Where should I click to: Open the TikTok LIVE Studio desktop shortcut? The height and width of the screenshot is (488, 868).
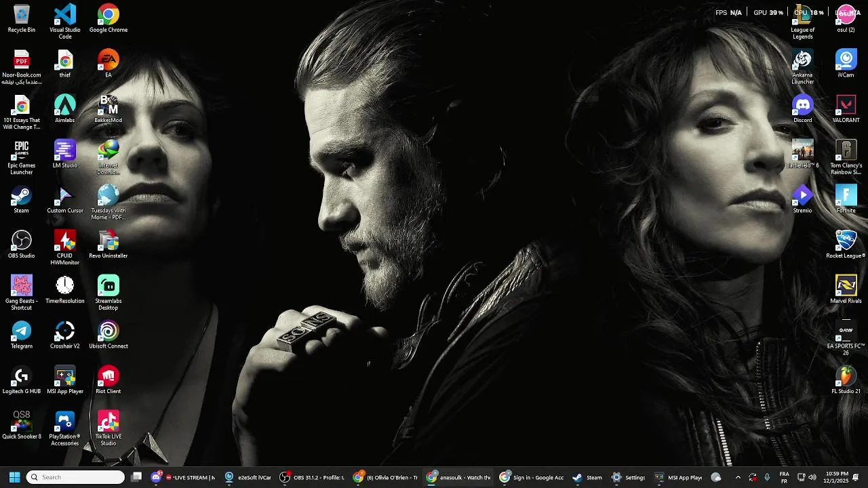coord(108,428)
